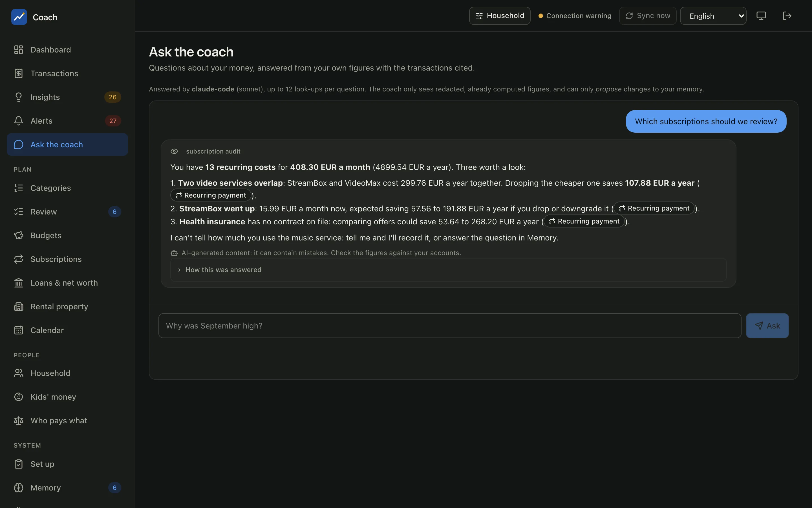Click the Coach app logo icon
This screenshot has width=812, height=508.
19,17
